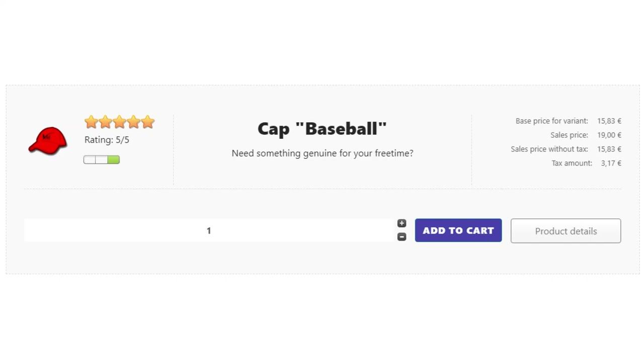This screenshot has height=362, width=644.
Task: Open Product details
Action: 566,231
